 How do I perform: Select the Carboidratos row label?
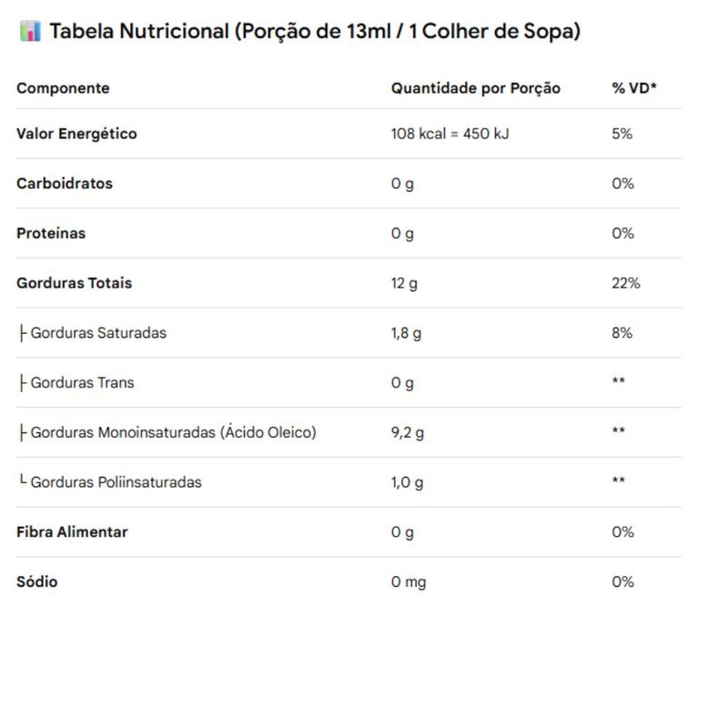[x=65, y=184]
